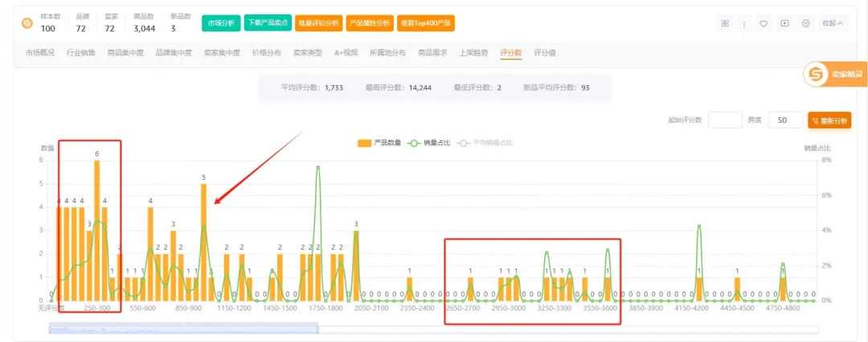Toggle the 销量占比 legend series
This screenshot has width=868, height=342.
pos(430,143)
